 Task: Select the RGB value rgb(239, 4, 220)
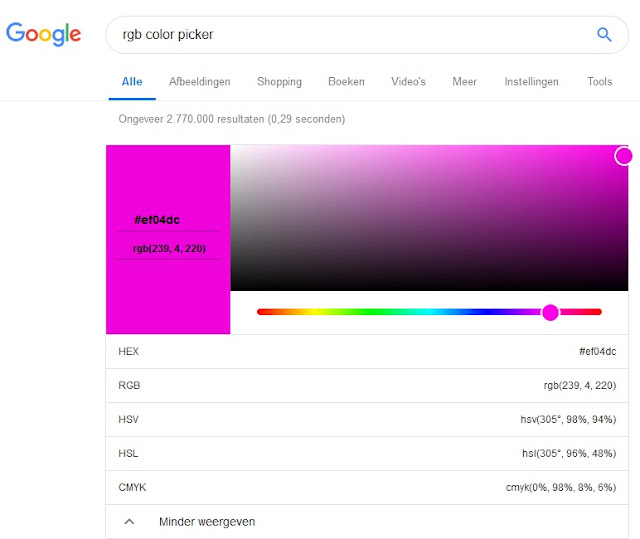coord(580,386)
